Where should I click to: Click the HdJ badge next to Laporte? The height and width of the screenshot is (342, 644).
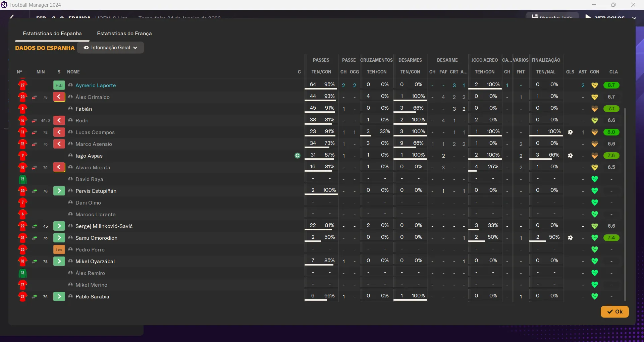click(x=59, y=85)
